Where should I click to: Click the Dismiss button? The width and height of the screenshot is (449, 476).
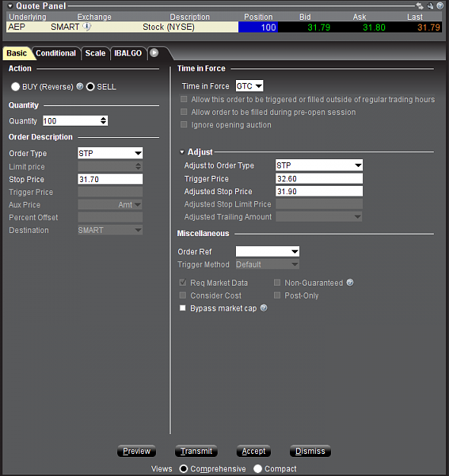tap(310, 451)
